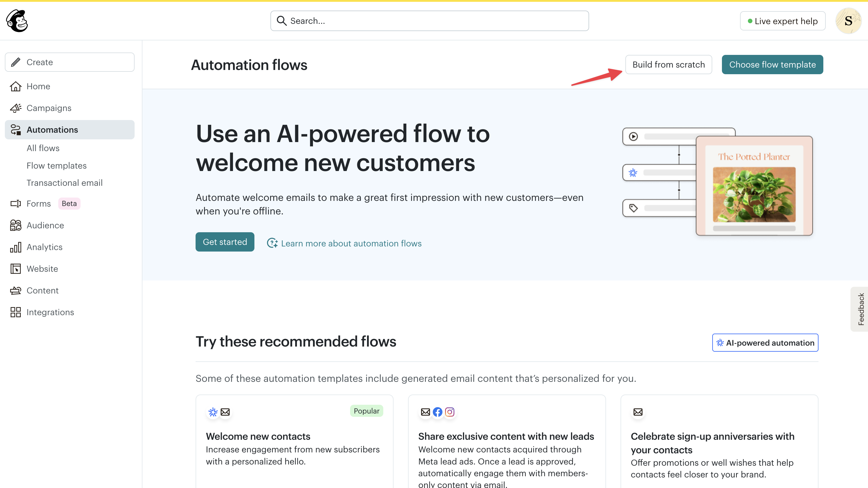The height and width of the screenshot is (488, 868).
Task: Select the Website icon in sidebar
Action: click(x=15, y=268)
